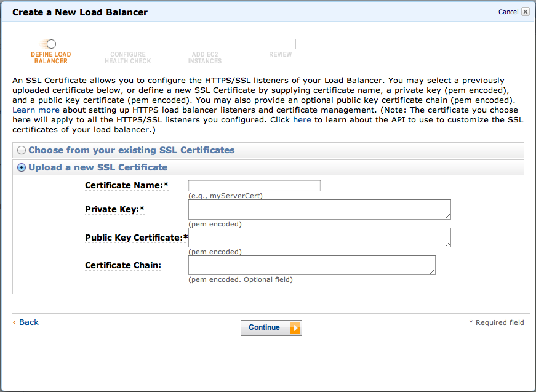The height and width of the screenshot is (392, 536).
Task: Focus the Public Key Certificate field
Action: 319,238
